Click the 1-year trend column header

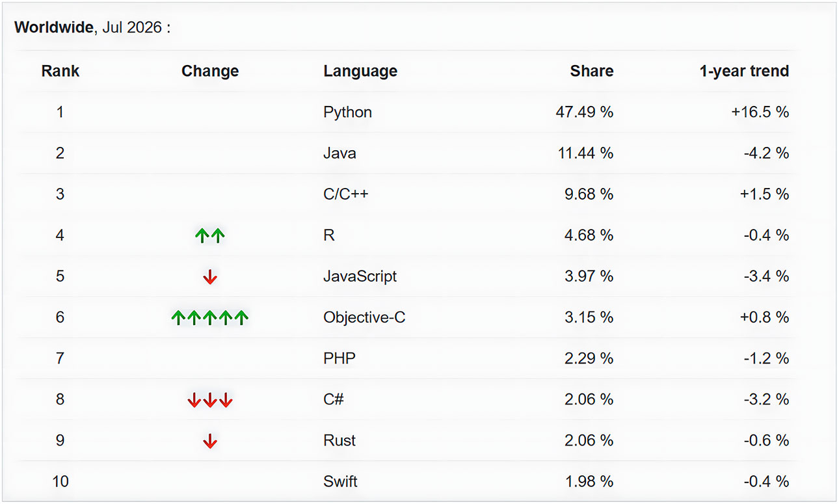point(744,71)
